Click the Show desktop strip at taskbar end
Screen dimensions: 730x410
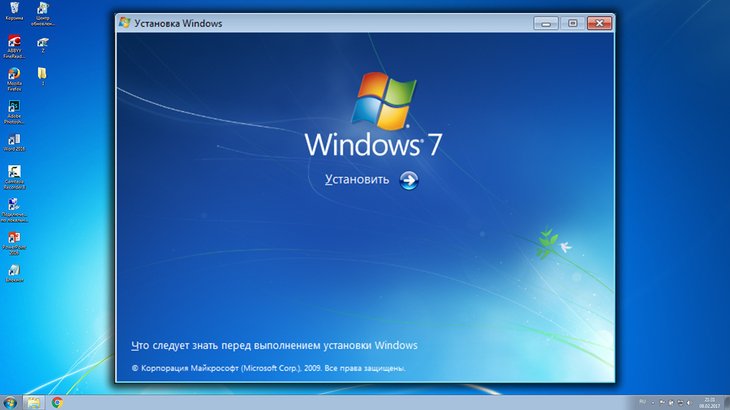[x=727, y=403]
